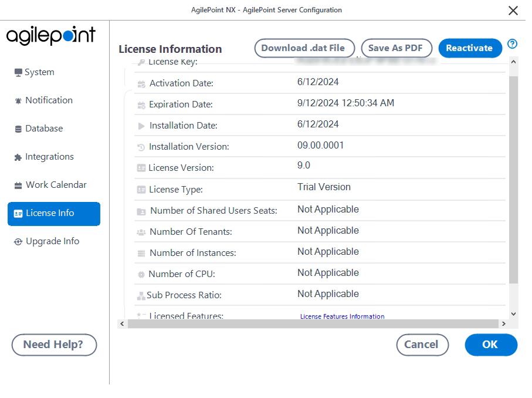Click the Number Of Tenants people icon

(141, 232)
